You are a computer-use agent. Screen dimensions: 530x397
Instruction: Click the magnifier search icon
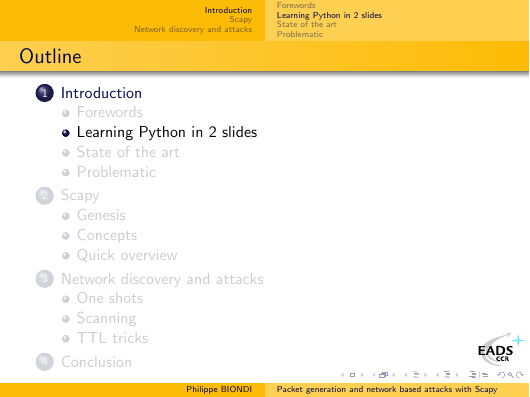[x=510, y=375]
